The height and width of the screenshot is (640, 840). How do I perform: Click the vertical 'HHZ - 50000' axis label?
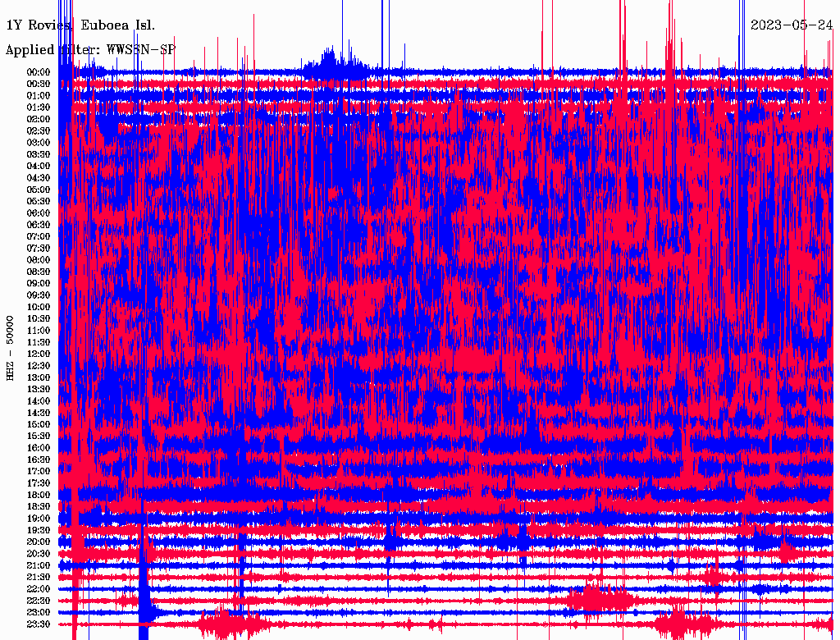[11, 346]
